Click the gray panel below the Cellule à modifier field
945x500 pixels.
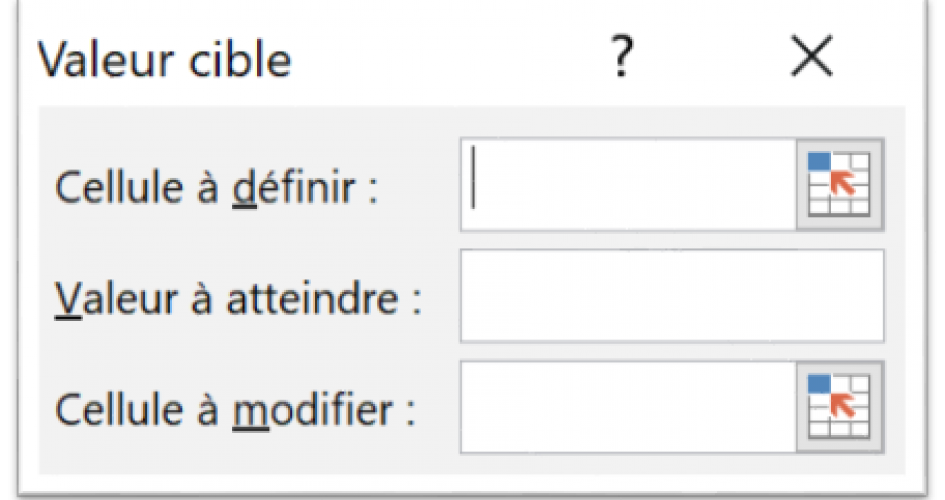coord(472,463)
